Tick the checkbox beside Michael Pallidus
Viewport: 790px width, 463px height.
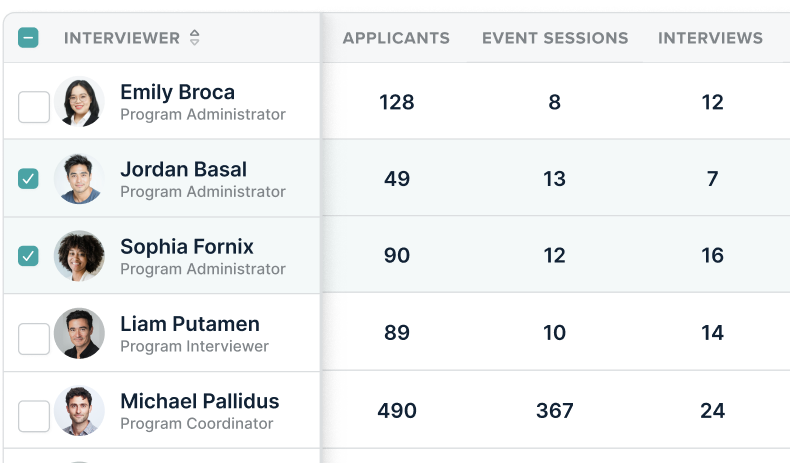[34, 415]
